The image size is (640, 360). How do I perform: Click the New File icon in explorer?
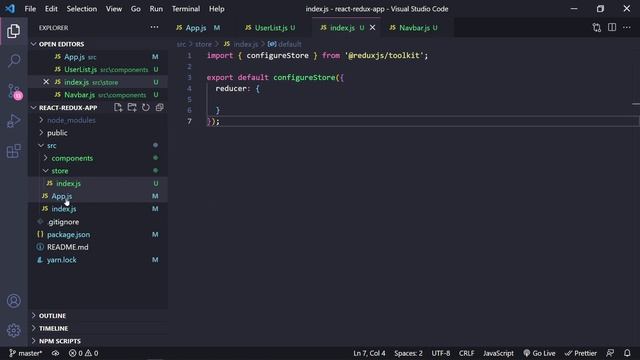click(118, 107)
